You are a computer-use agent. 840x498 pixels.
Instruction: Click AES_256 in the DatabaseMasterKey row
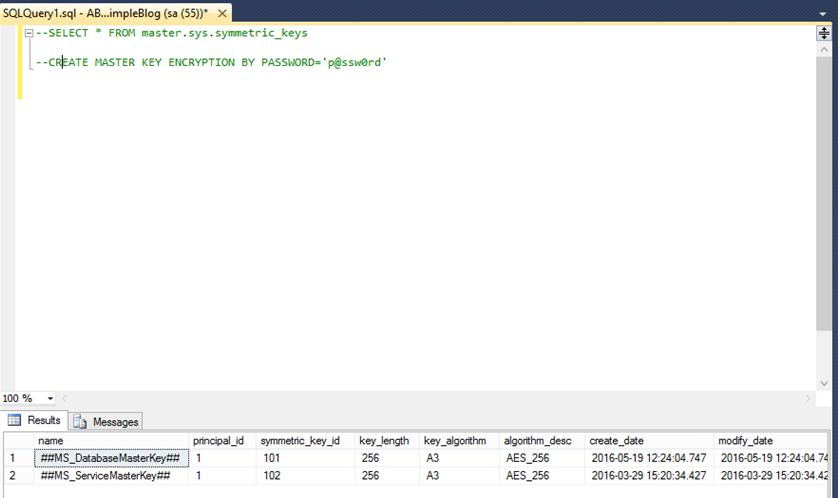(542, 458)
